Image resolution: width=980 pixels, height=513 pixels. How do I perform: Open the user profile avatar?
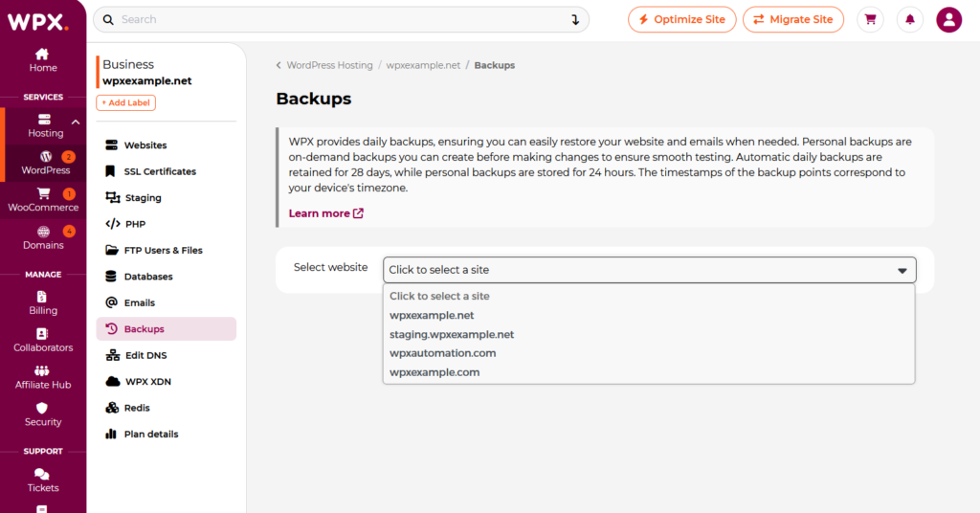[x=948, y=19]
